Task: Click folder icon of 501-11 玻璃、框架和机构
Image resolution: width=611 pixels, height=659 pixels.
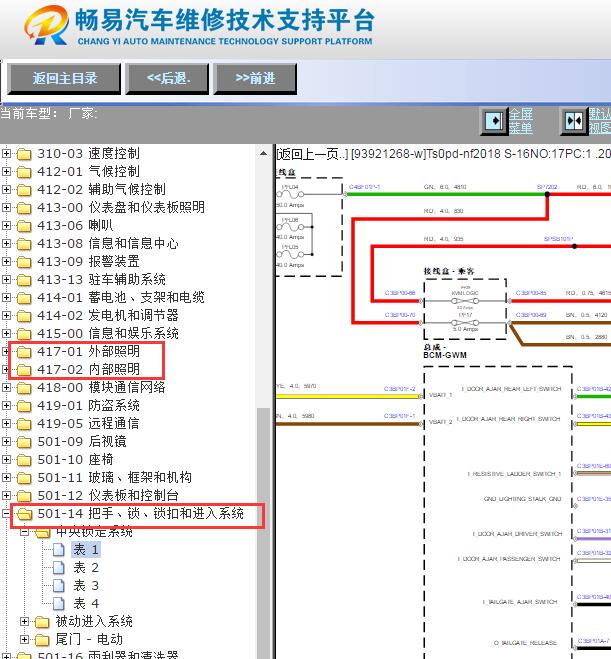Action: [x=24, y=478]
